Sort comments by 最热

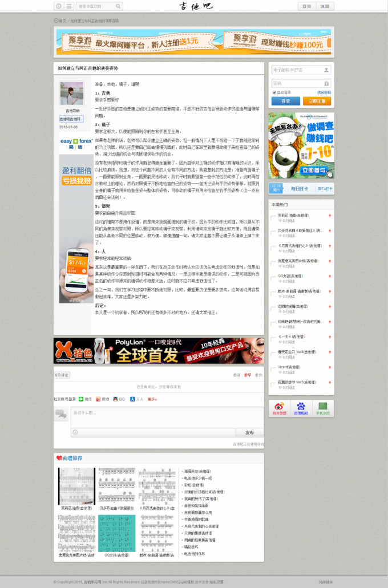coord(258,375)
